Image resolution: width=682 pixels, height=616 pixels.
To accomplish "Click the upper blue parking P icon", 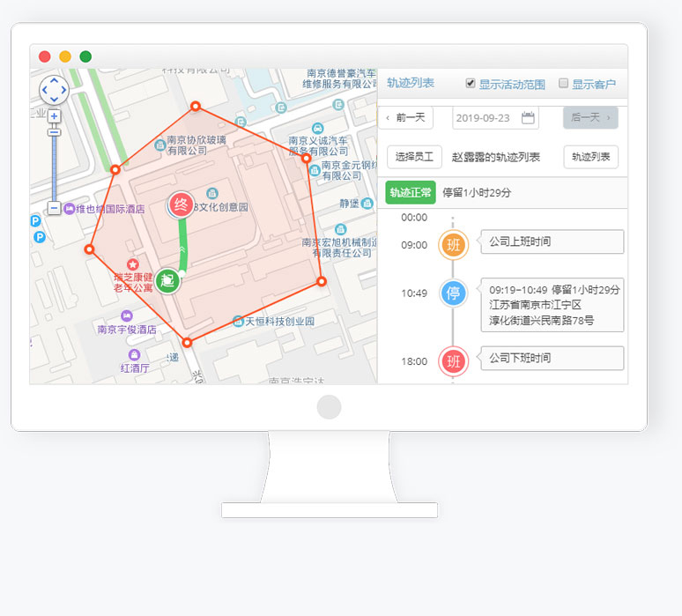I will [x=35, y=221].
